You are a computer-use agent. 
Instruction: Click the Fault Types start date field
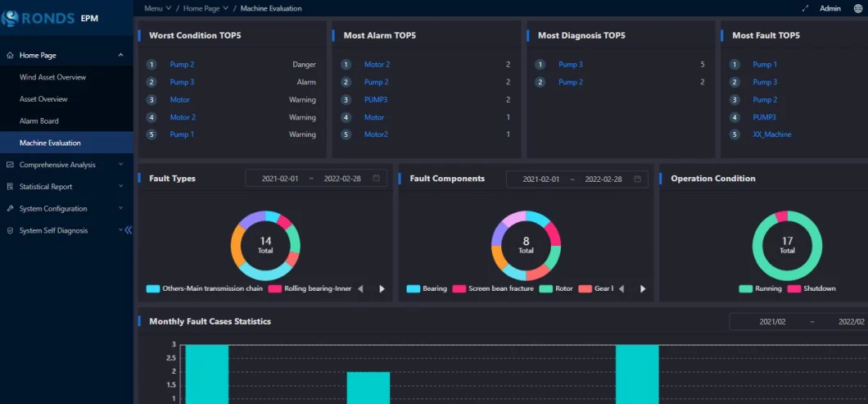point(280,179)
